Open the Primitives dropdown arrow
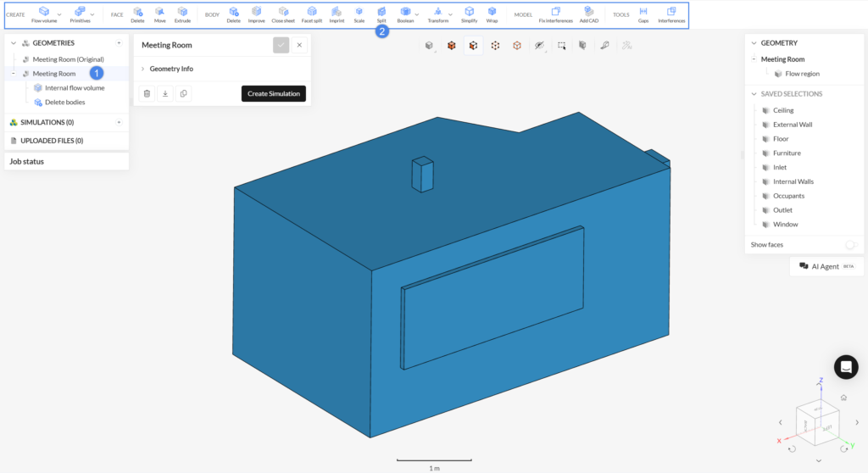This screenshot has width=868, height=473. [92, 14]
